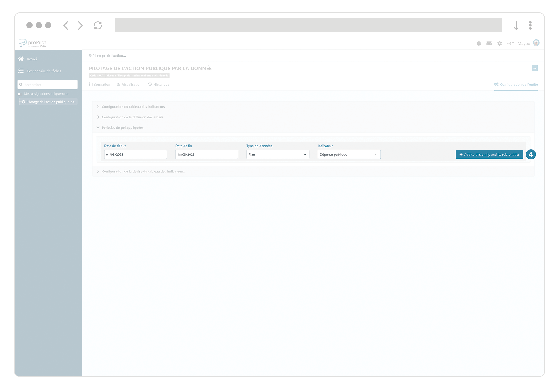Click the Mayou user avatar
Screen dimensions: 559x392
tap(536, 43)
